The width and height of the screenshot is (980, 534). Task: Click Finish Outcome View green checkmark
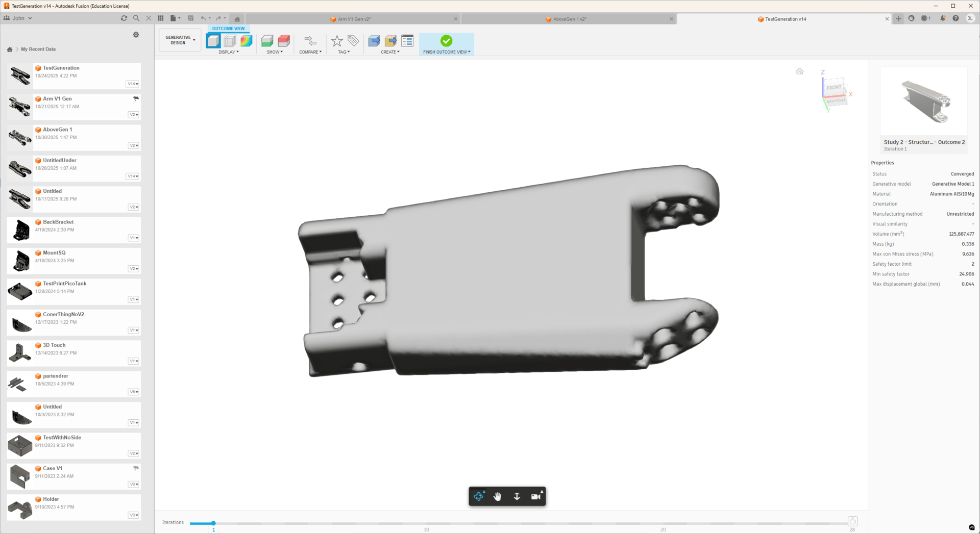click(447, 41)
